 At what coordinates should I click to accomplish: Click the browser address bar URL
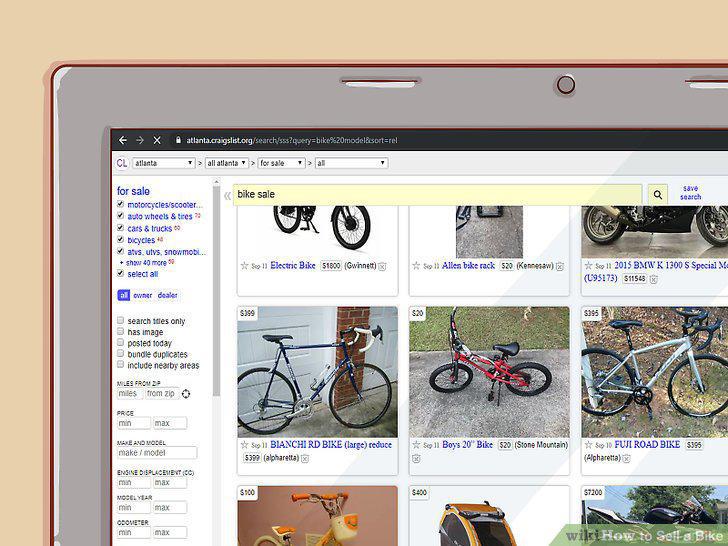pyautogui.click(x=292, y=140)
